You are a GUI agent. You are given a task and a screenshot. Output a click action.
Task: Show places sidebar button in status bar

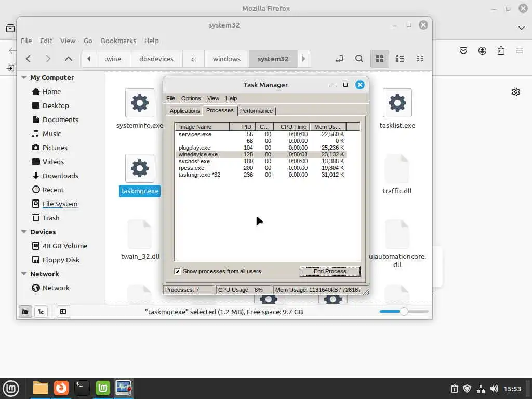tap(25, 312)
